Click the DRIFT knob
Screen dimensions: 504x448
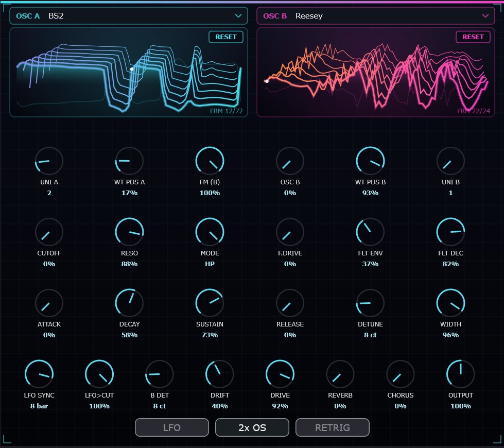220,374
